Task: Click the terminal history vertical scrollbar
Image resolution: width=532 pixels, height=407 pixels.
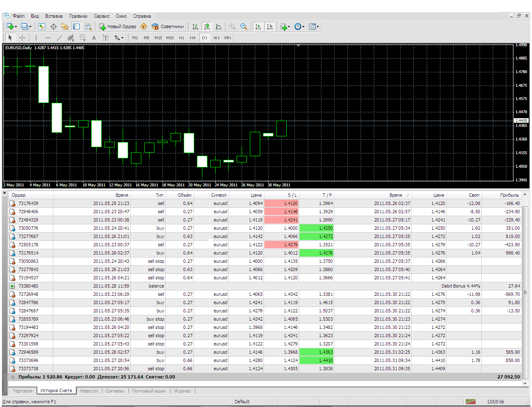Action: click(525, 289)
